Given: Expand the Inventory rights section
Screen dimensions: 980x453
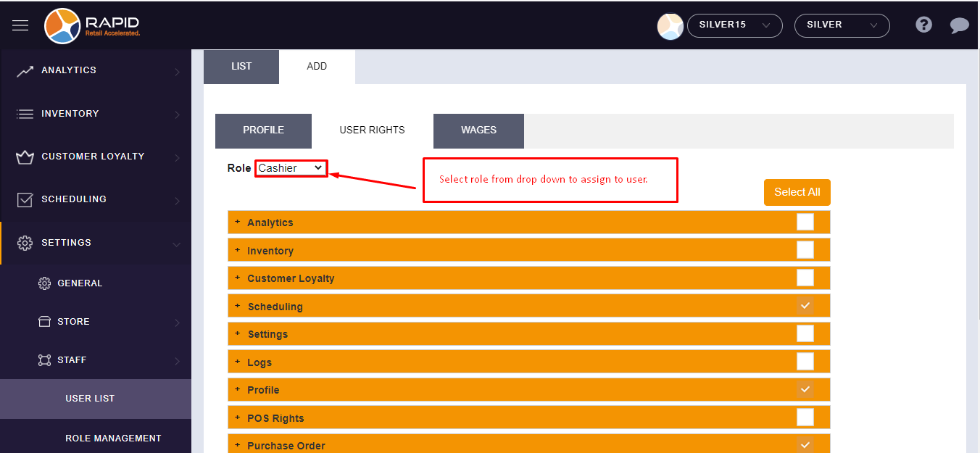Looking at the screenshot, I should 238,250.
